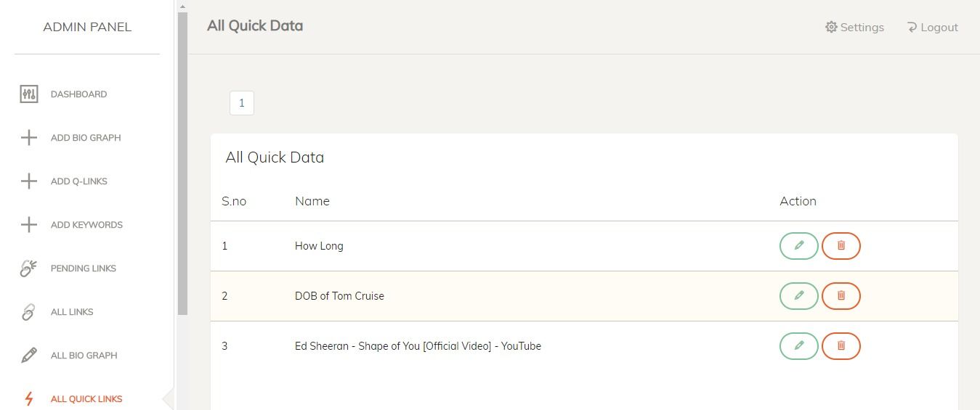
Task: Edit the 'How Long' entry
Action: [x=799, y=246]
